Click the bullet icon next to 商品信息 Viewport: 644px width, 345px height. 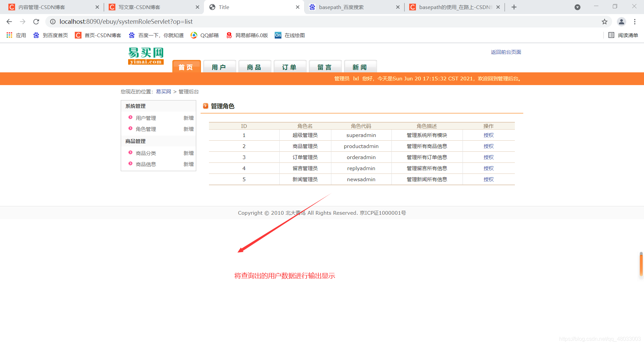130,164
